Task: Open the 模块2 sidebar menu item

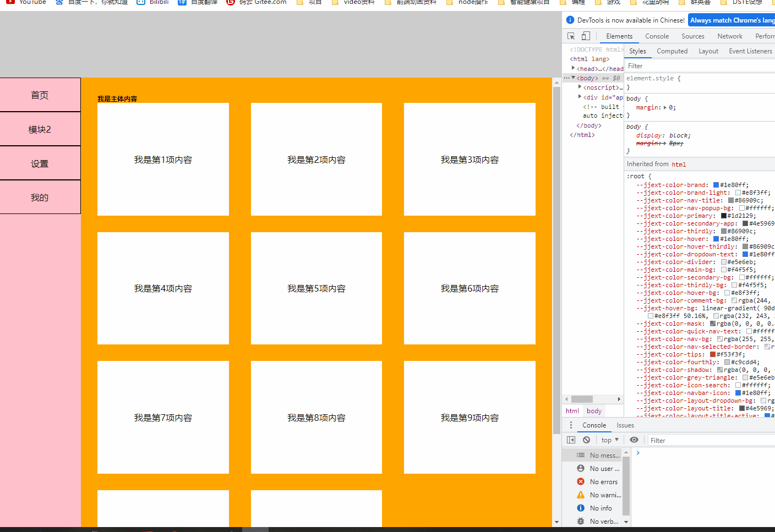Action: [x=40, y=129]
